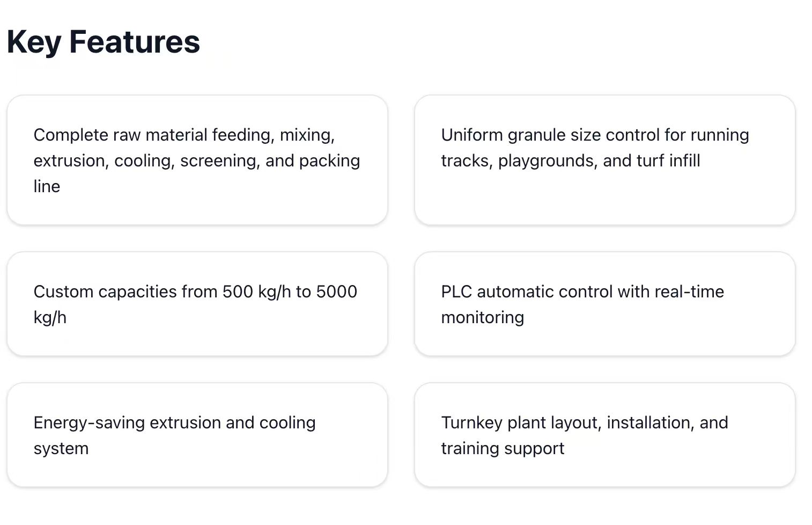Click the "PLC" text

456,291
